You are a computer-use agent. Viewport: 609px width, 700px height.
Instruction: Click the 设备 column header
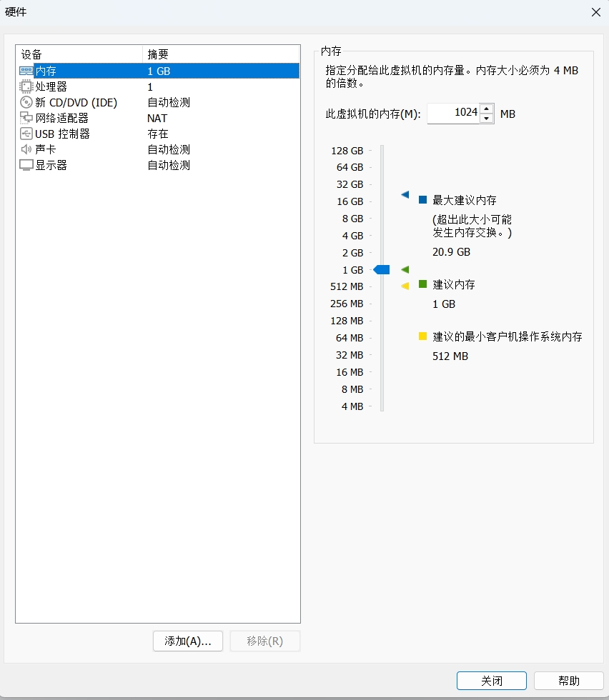[x=79, y=54]
